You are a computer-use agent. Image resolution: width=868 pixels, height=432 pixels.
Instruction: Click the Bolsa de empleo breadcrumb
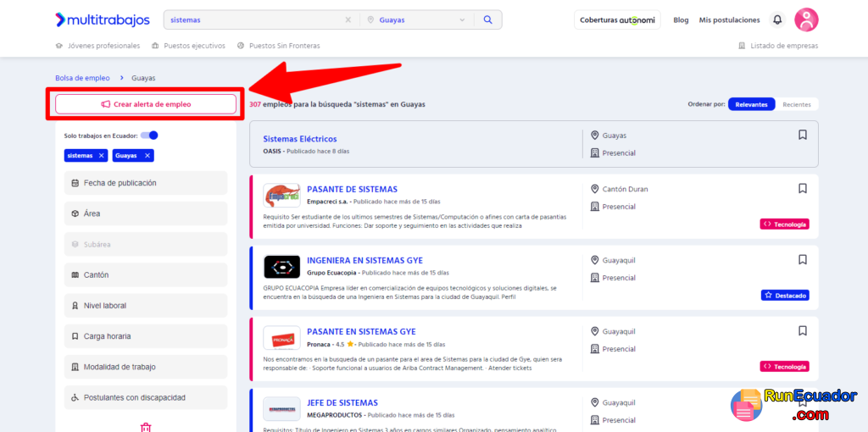pos(82,78)
